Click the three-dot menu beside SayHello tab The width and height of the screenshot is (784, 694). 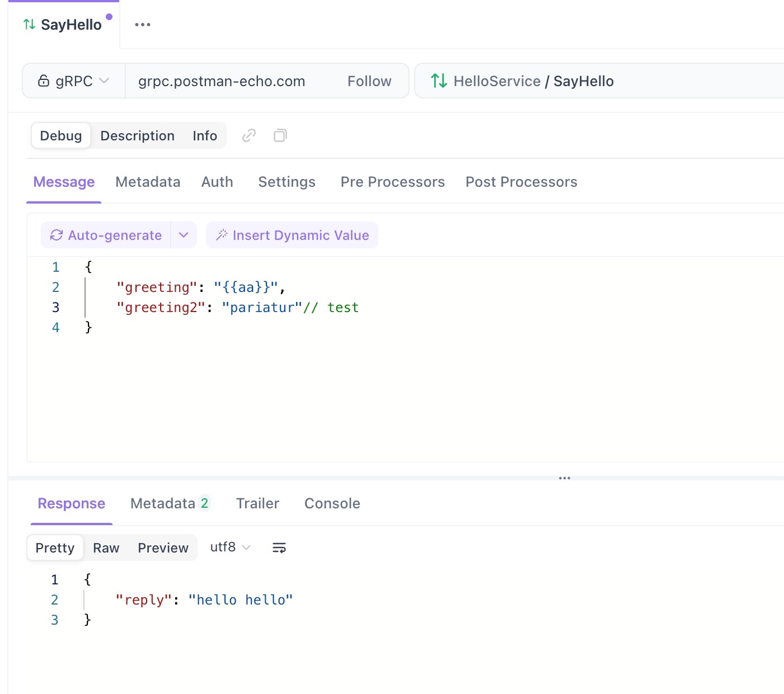[x=143, y=25]
